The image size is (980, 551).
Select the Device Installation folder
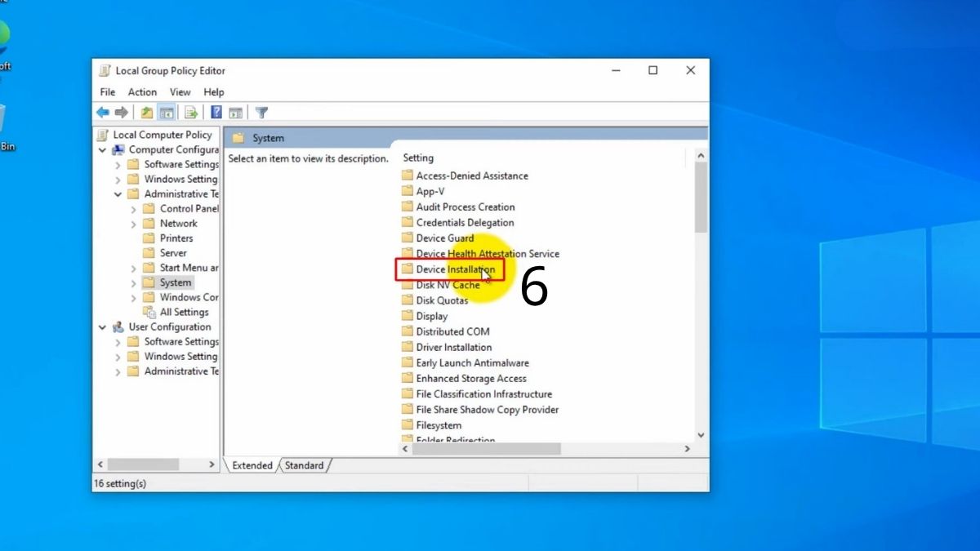pos(455,269)
